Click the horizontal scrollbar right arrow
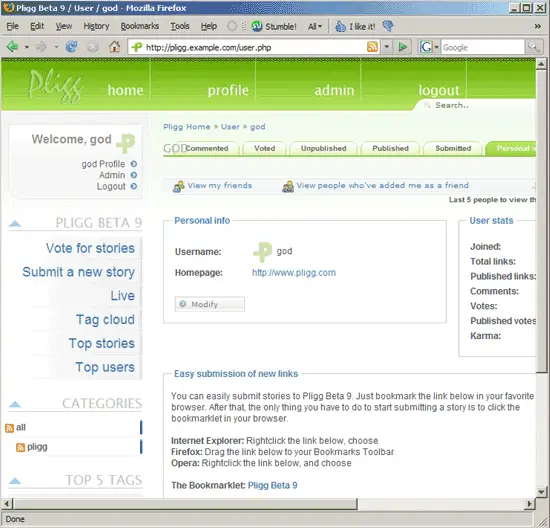 tap(530, 504)
